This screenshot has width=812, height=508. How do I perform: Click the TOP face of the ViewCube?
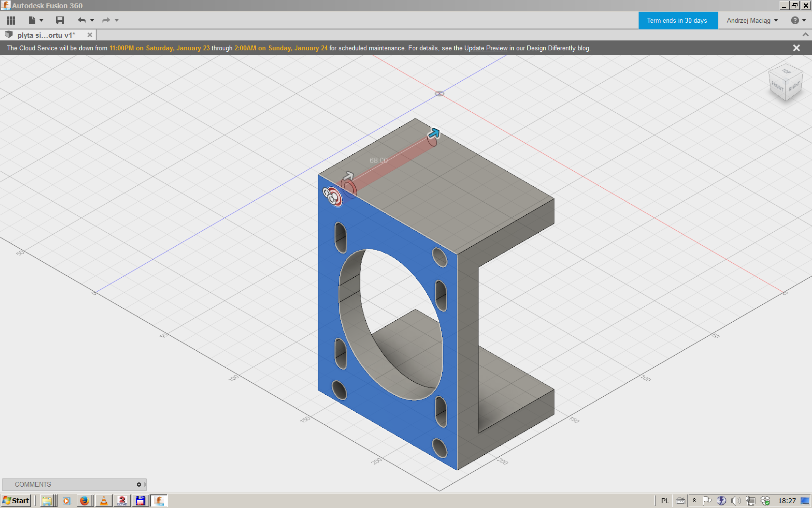[x=786, y=71]
